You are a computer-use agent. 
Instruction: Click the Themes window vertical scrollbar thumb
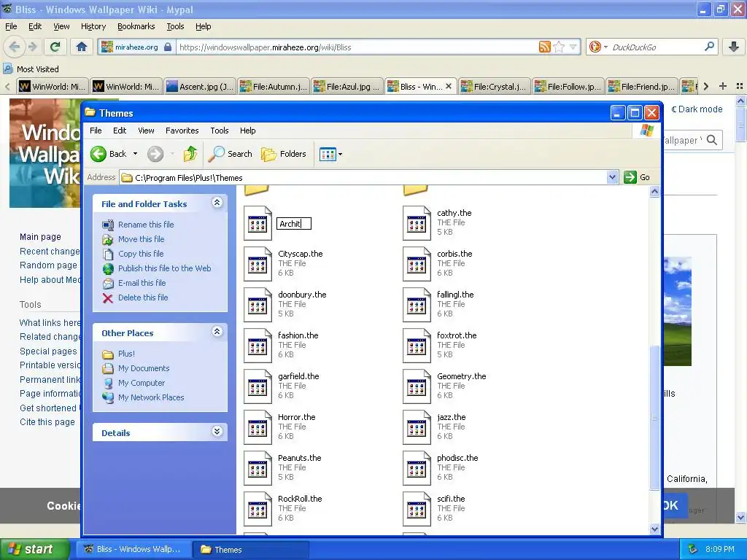[654, 417]
